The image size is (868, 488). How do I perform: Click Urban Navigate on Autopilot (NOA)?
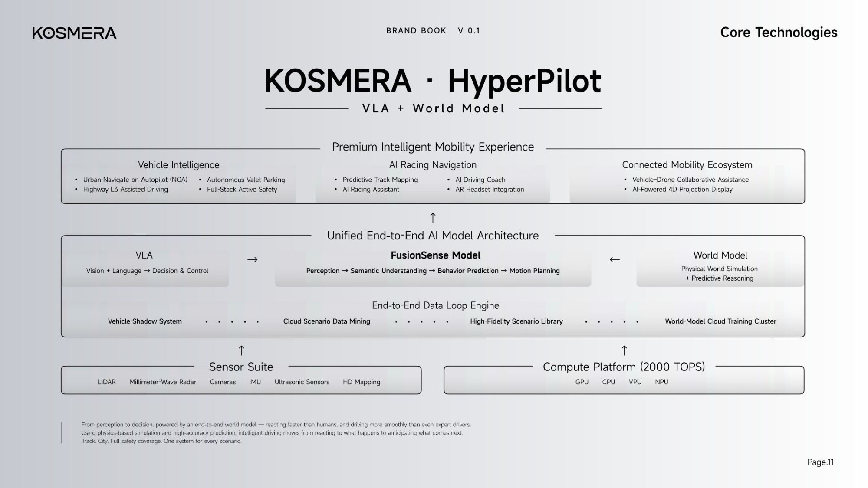click(x=135, y=180)
